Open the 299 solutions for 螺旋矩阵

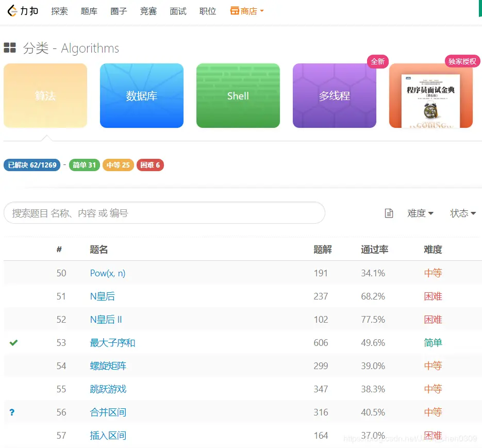321,366
